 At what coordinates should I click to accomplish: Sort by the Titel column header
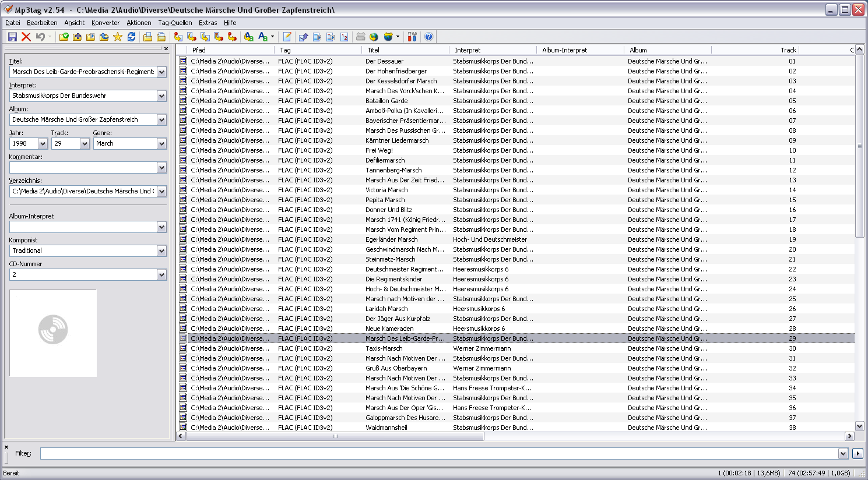click(405, 50)
